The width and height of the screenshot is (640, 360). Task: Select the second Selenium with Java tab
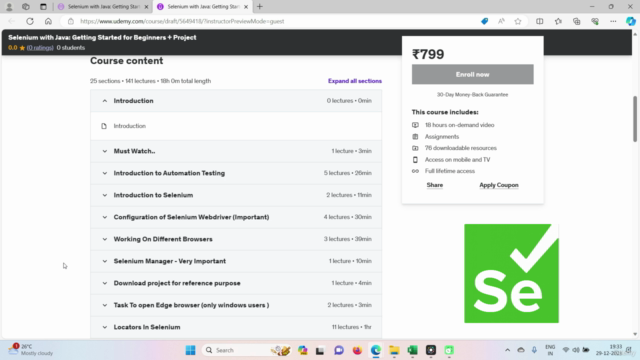click(203, 7)
